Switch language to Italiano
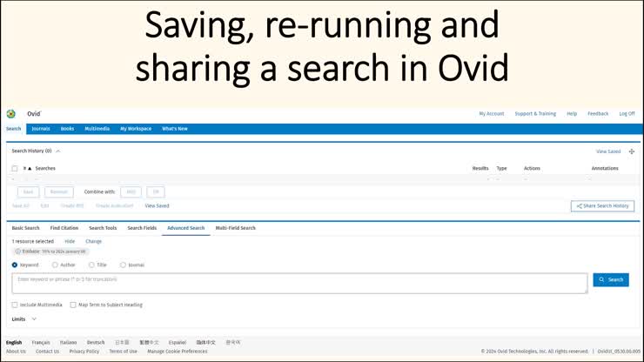Viewport: 644px width, 362px height. click(x=68, y=343)
